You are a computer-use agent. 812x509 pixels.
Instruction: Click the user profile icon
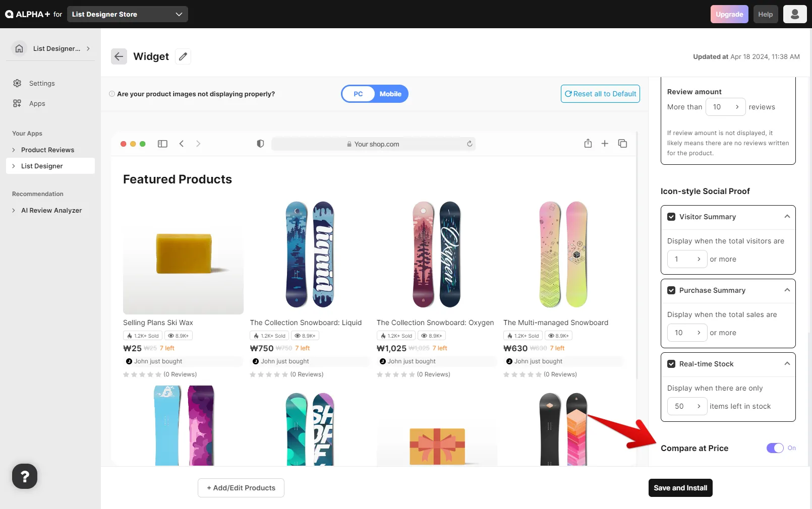[794, 14]
